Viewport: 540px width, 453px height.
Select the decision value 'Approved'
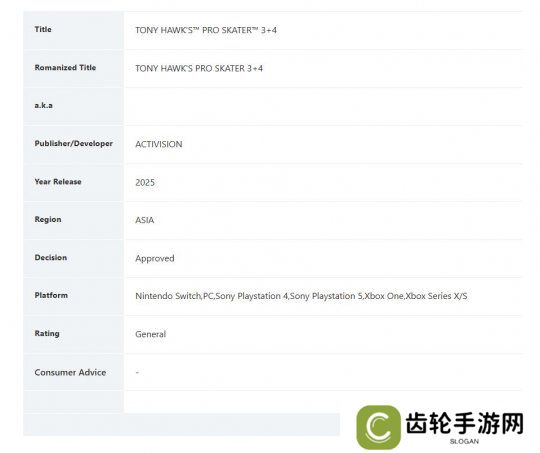tap(155, 258)
